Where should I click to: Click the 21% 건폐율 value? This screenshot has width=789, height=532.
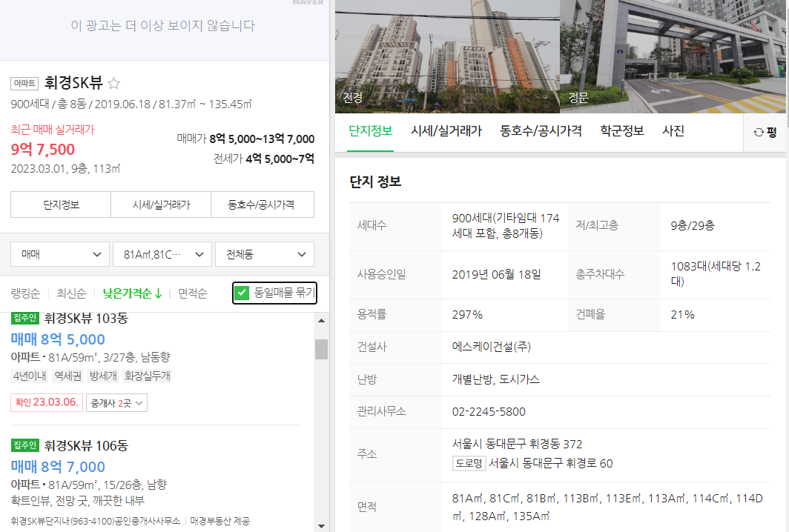click(682, 315)
